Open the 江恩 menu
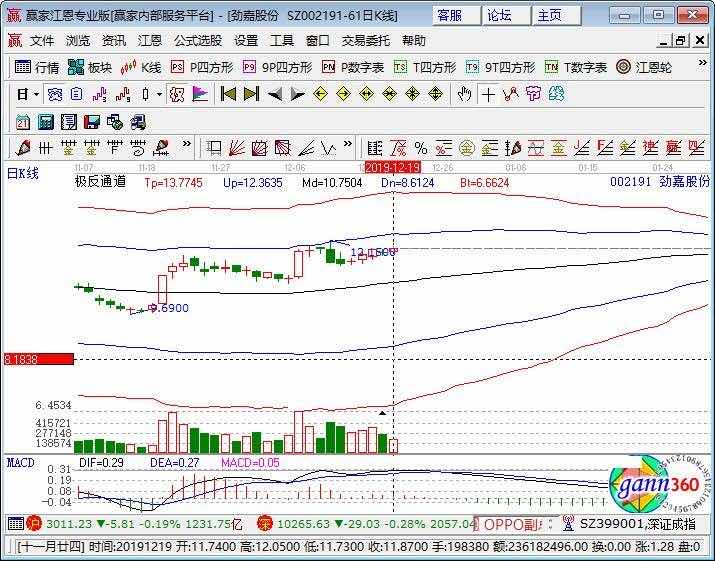The width and height of the screenshot is (715, 561). click(x=150, y=41)
